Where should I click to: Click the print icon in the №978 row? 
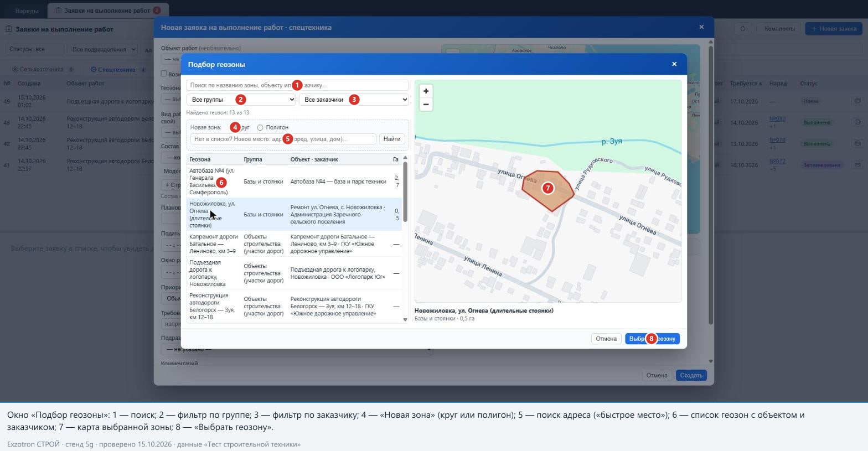point(857,143)
